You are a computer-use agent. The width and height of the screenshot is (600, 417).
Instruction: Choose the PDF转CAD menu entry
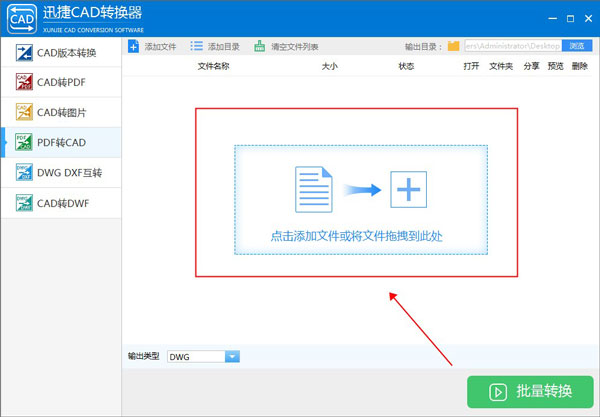61,143
